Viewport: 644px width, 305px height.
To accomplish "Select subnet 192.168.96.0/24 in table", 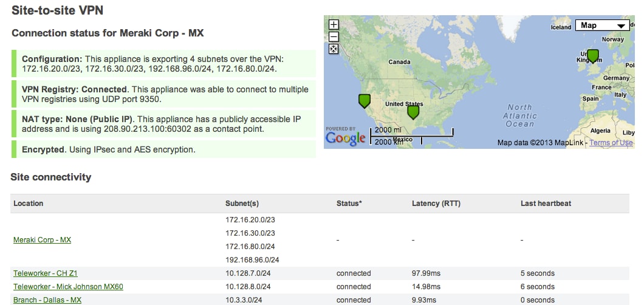I will (x=252, y=260).
